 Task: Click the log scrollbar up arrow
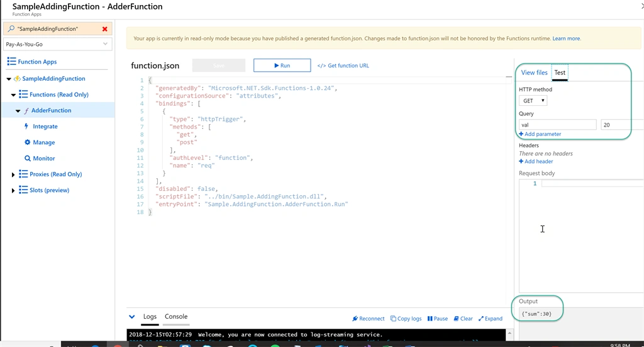(x=509, y=333)
